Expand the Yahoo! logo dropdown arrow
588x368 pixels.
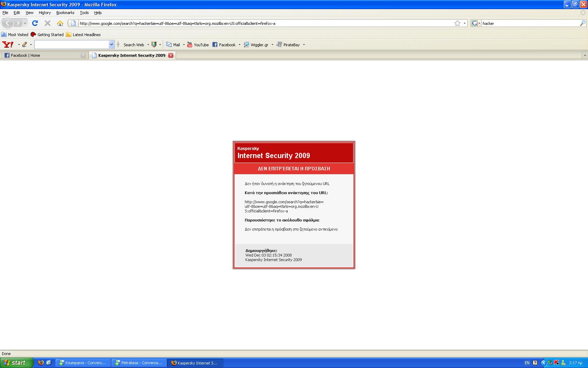click(x=19, y=45)
